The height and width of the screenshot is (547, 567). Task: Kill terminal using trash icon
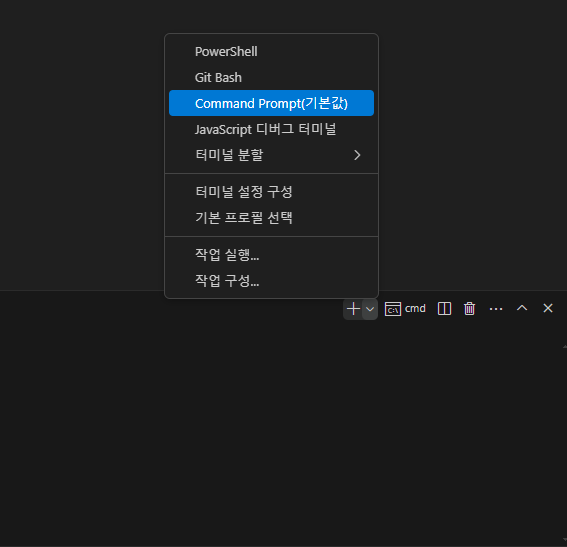(x=469, y=309)
